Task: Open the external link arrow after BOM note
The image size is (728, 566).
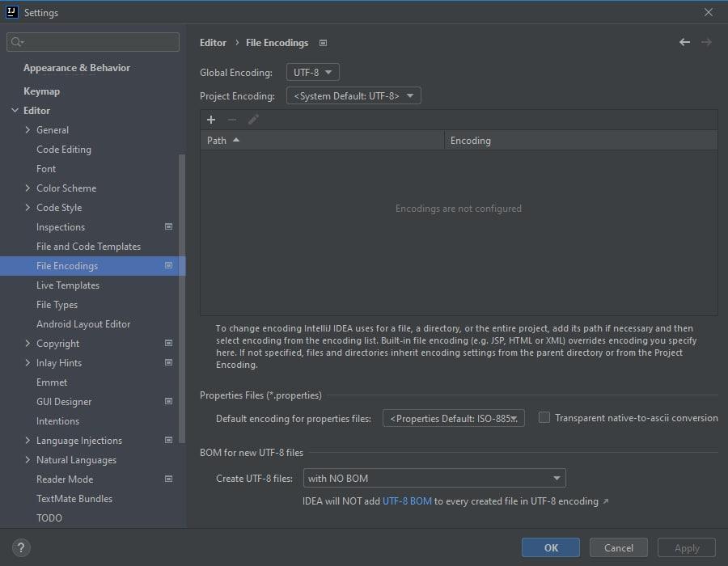Action: 605,501
